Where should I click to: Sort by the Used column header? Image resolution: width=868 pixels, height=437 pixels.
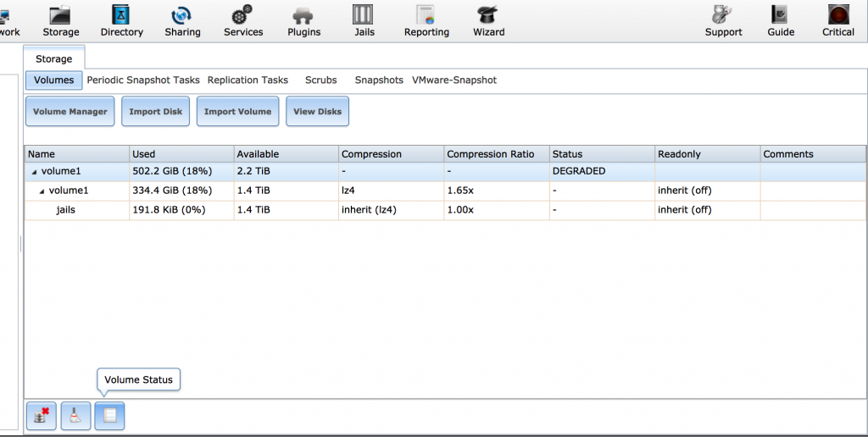pyautogui.click(x=181, y=154)
